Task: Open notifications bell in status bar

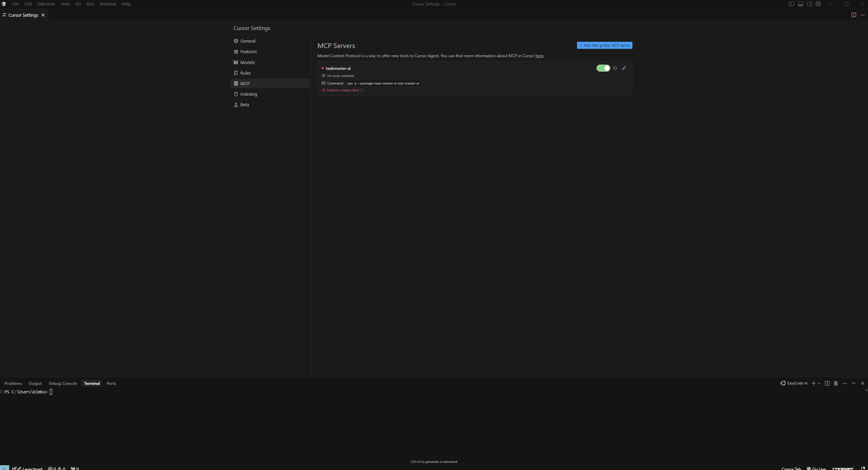Action: click(x=863, y=468)
